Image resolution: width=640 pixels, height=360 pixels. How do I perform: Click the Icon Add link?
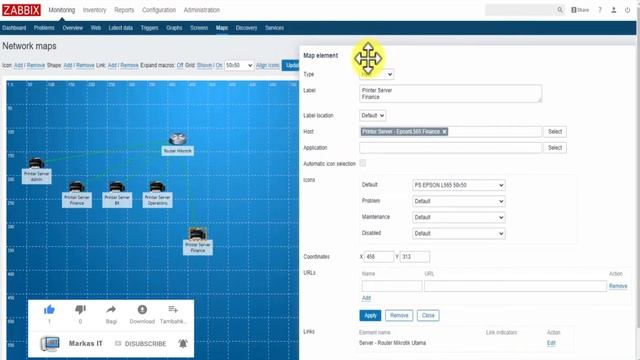coord(18,65)
